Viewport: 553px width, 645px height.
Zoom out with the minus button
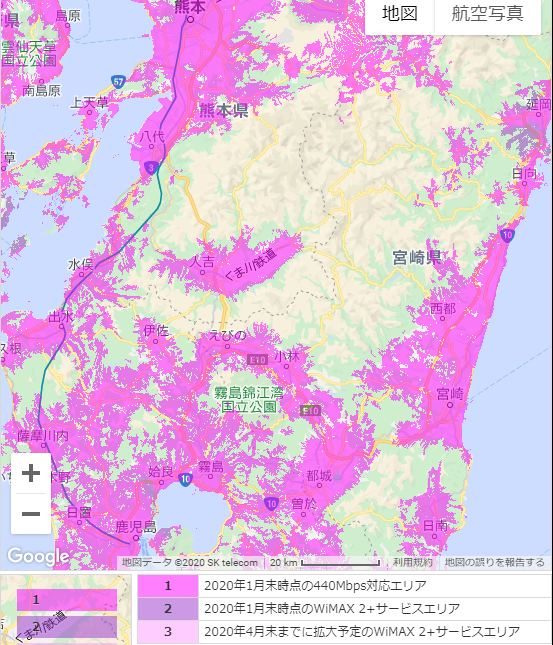point(31,514)
